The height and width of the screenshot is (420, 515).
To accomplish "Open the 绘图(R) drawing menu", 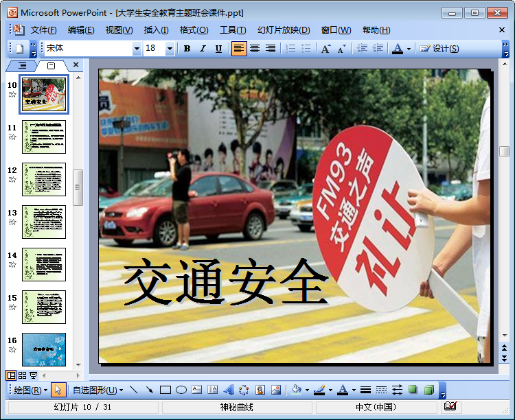I will click(30, 390).
